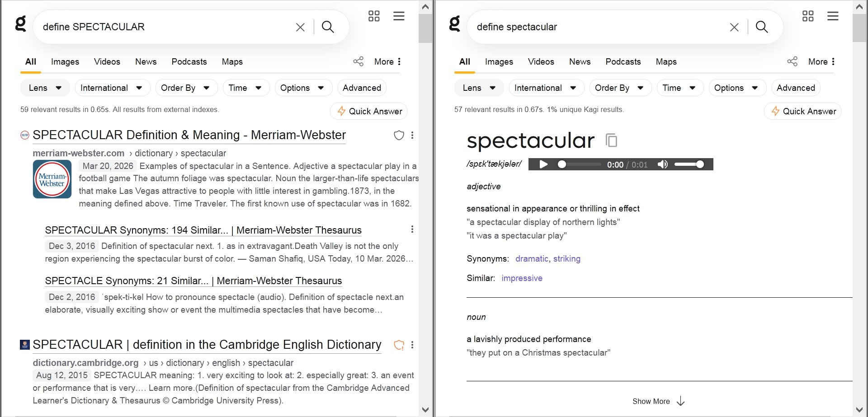Viewport: 868px width, 417px height.
Task: Select the News tab on the right pane
Action: pos(580,61)
